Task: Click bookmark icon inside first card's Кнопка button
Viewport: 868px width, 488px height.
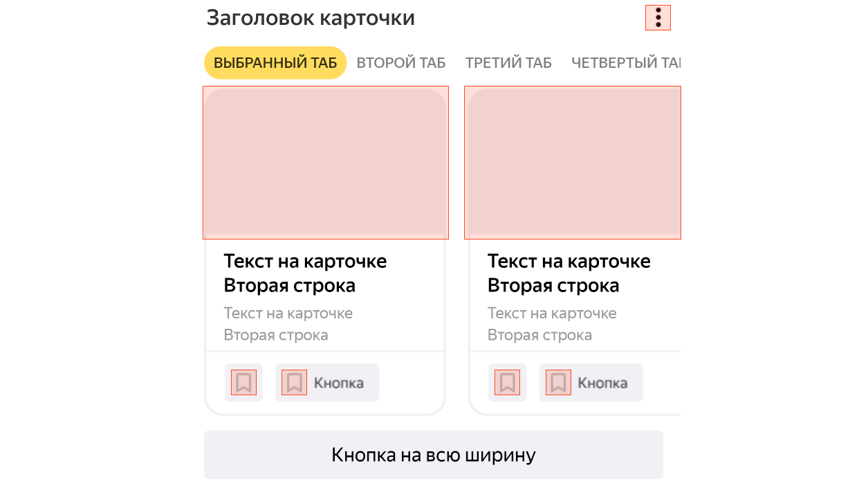Action: 294,382
